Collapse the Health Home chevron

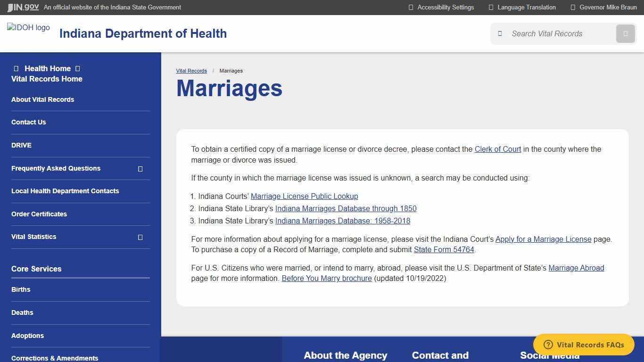pos(77,68)
